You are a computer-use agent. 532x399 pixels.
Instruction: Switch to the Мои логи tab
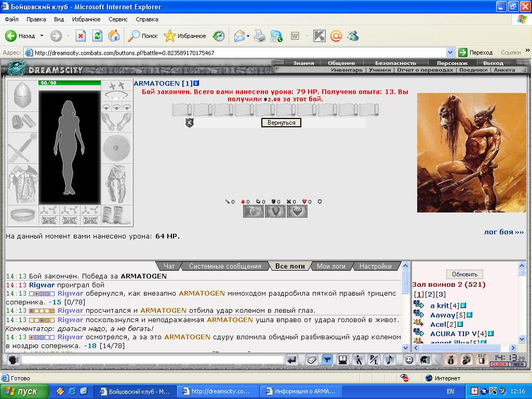click(331, 267)
